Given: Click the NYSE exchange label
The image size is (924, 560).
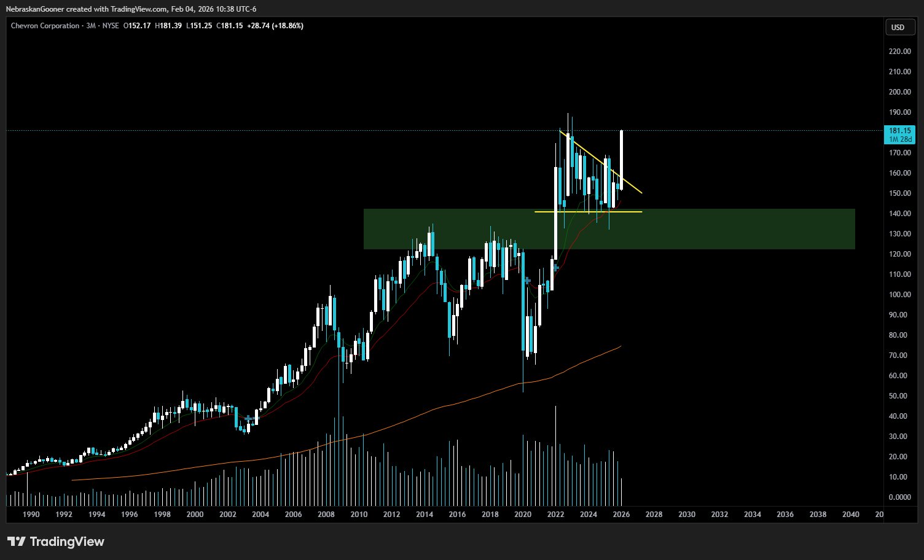Looking at the screenshot, I should [110, 26].
